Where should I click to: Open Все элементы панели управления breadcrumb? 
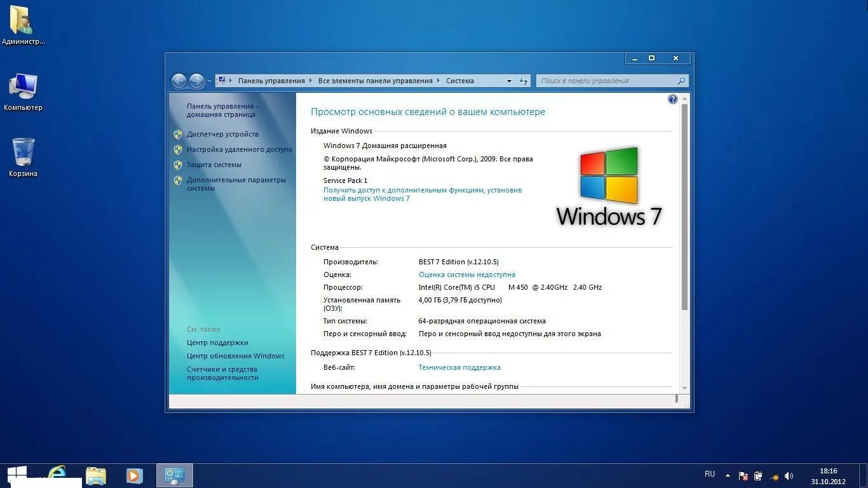(x=375, y=81)
